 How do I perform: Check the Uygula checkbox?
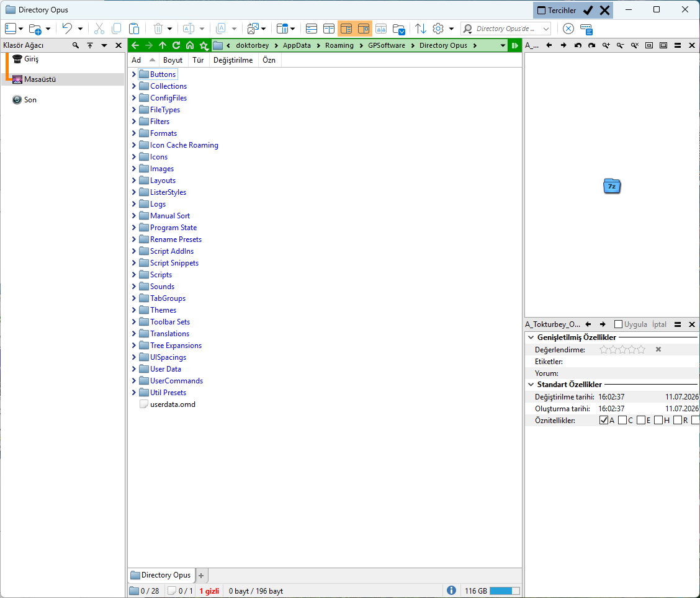(618, 324)
